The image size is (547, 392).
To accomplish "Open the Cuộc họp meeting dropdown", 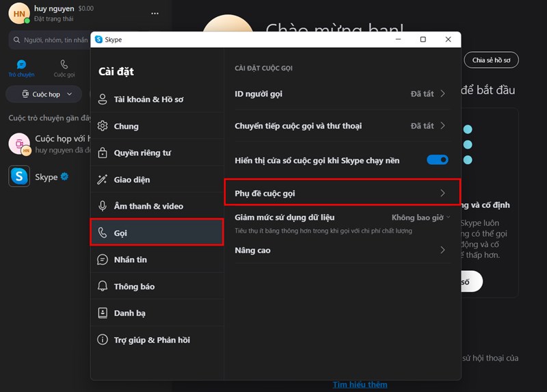I will pyautogui.click(x=44, y=94).
